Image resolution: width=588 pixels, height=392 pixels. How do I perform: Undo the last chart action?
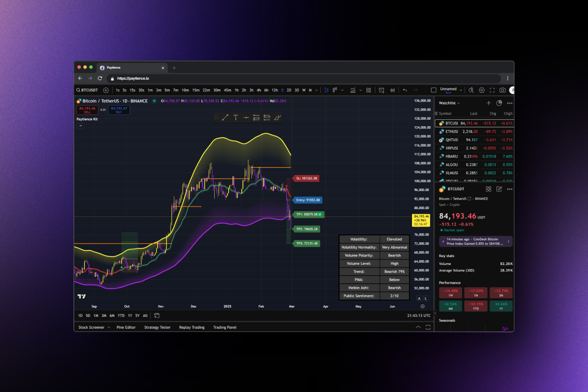[405, 90]
